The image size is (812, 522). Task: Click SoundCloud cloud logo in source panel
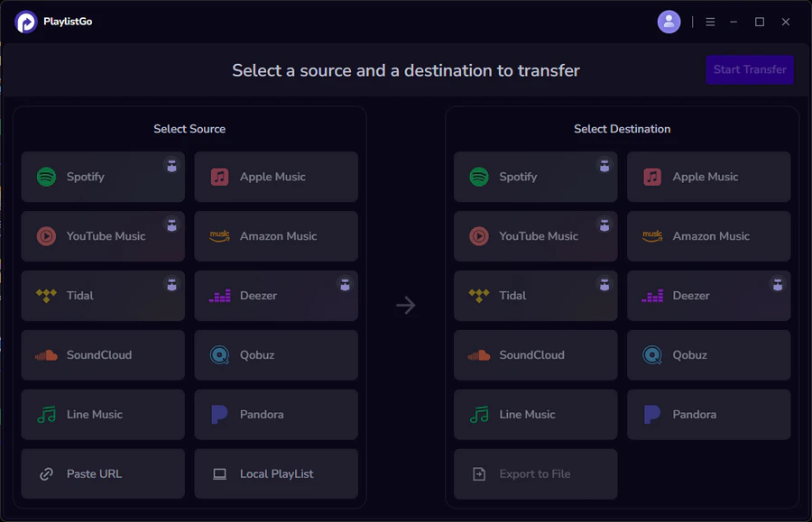tap(46, 355)
